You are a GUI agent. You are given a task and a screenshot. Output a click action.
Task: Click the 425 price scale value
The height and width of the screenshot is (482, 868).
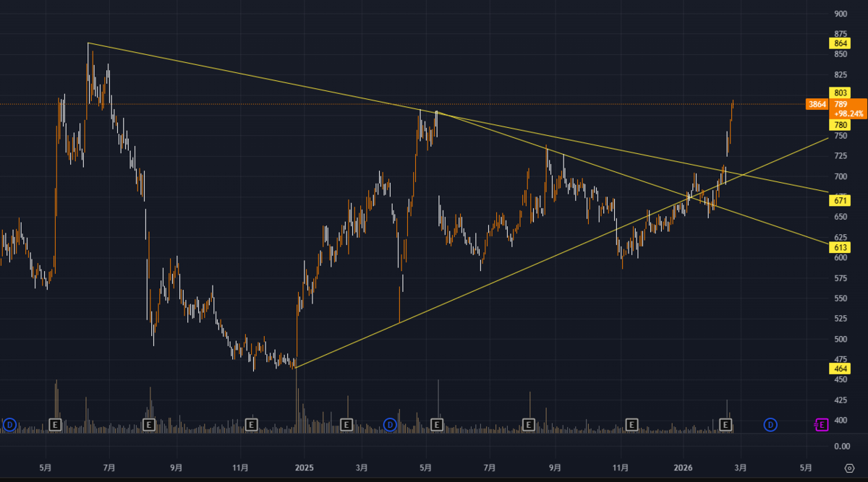[x=841, y=400]
